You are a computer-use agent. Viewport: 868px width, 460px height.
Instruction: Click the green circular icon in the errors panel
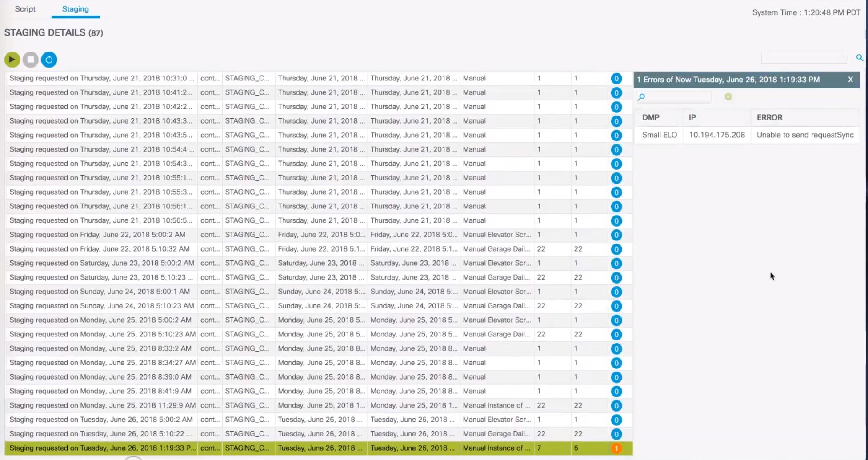(x=728, y=96)
